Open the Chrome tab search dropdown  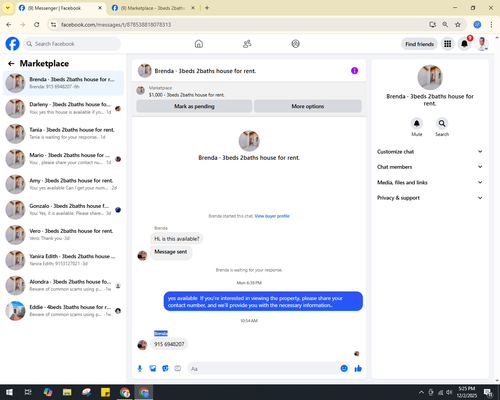click(8, 8)
